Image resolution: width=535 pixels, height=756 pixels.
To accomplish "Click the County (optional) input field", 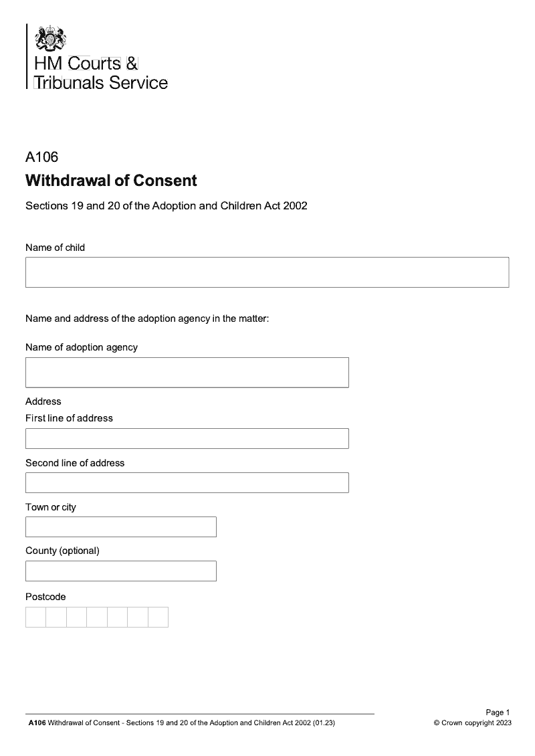I will [120, 571].
